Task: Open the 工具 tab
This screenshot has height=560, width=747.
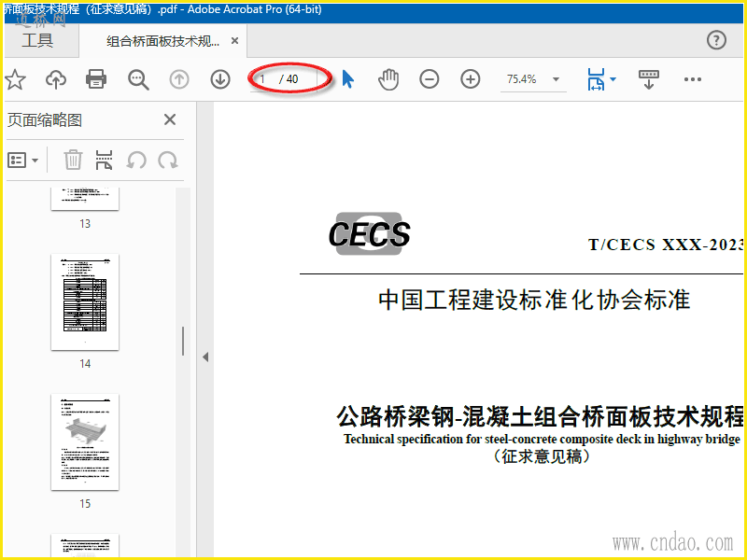Action: pos(37,40)
